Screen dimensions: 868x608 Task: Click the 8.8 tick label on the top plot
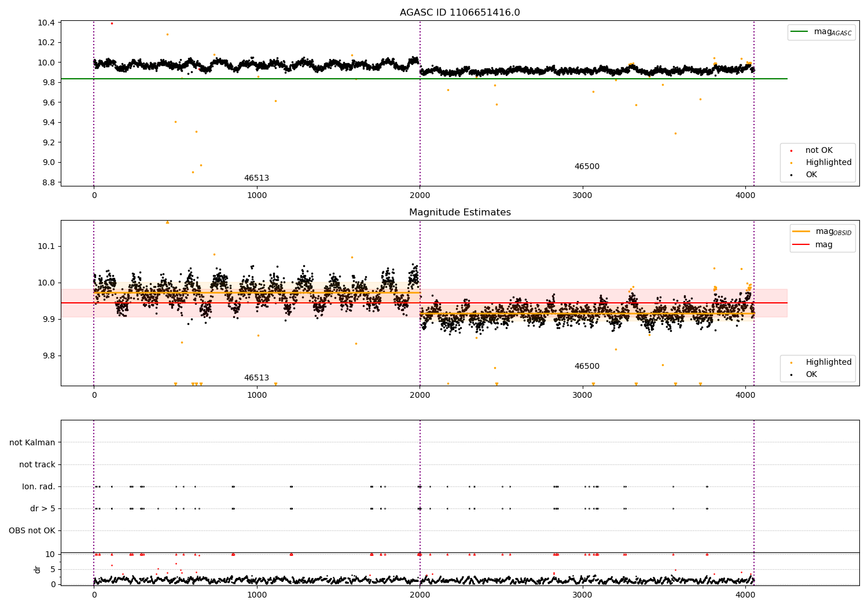pyautogui.click(x=49, y=182)
